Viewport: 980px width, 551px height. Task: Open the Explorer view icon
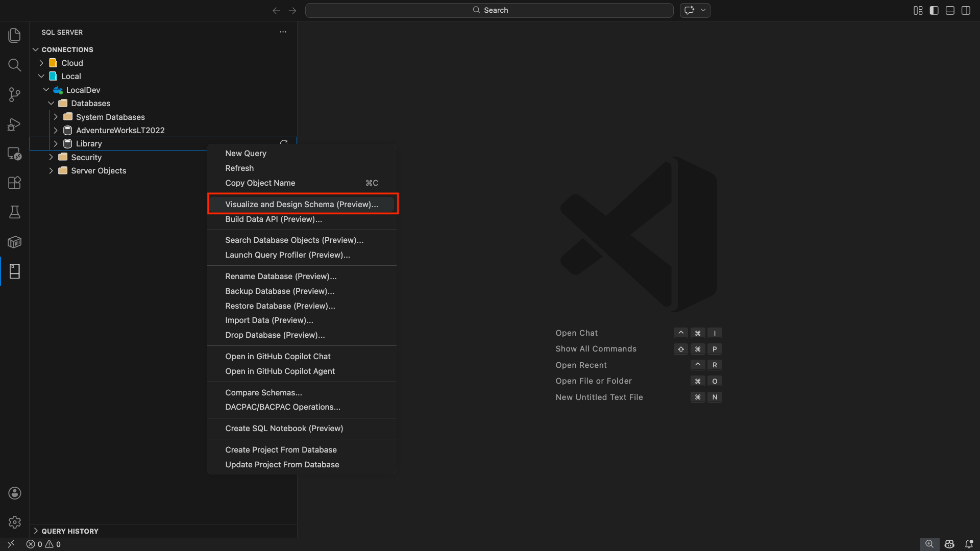click(x=14, y=35)
